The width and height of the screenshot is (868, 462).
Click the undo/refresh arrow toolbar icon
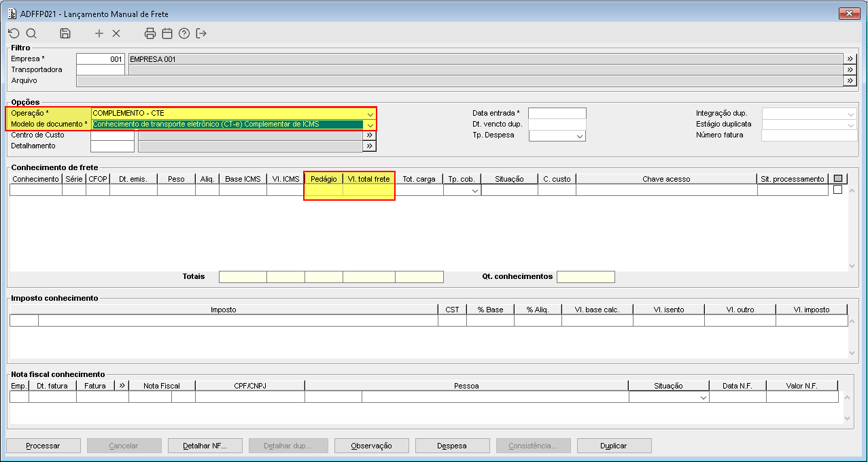point(14,33)
